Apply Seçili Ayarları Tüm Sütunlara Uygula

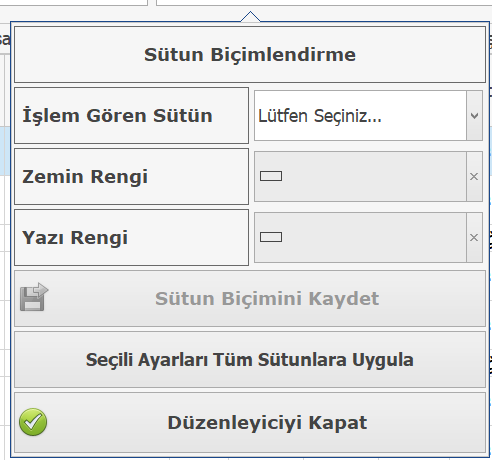coord(250,360)
